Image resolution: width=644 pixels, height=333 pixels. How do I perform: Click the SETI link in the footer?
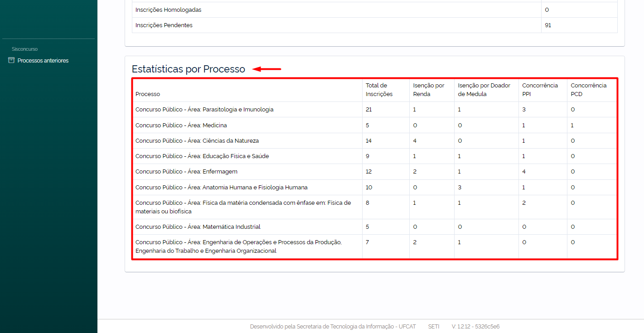pos(434,327)
